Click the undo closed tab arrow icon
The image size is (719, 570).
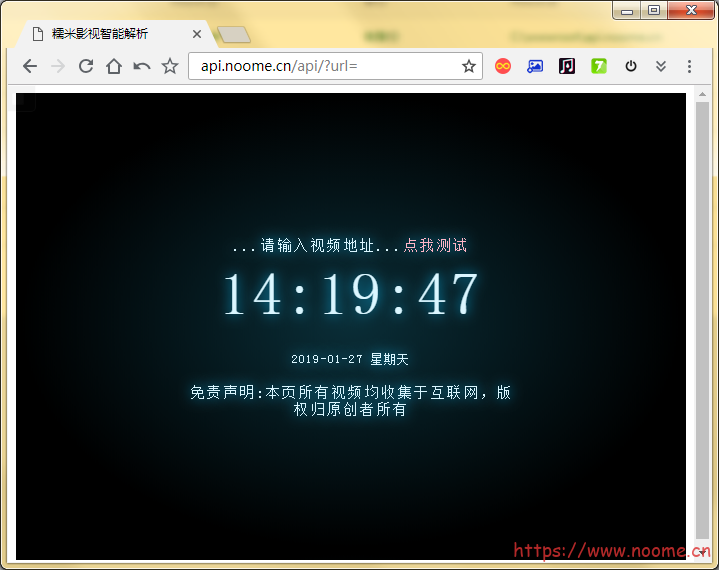pyautogui.click(x=142, y=66)
